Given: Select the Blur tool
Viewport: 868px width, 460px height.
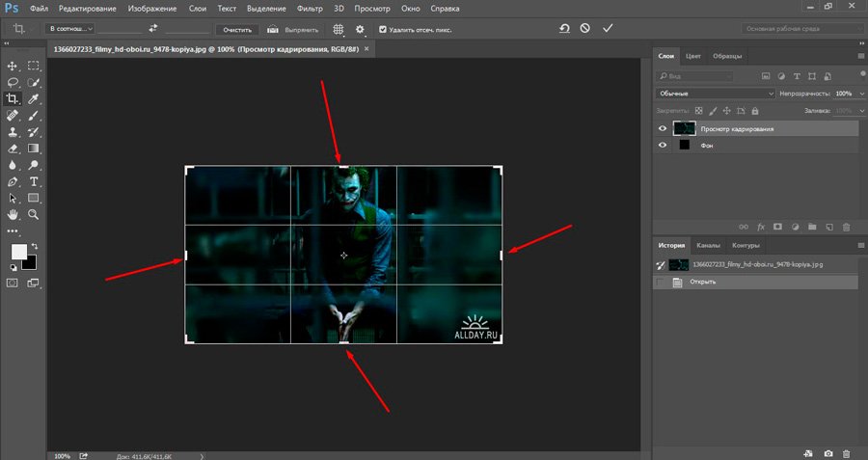Looking at the screenshot, I should point(12,165).
